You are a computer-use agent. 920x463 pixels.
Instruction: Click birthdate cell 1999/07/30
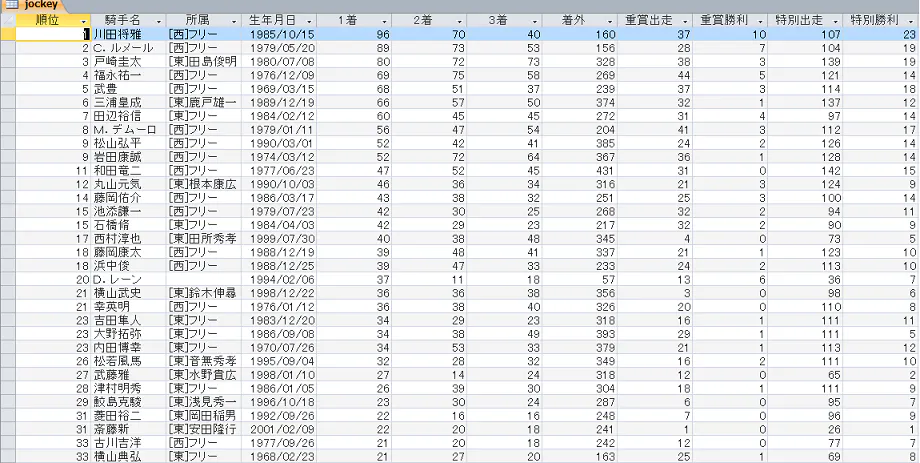click(x=279, y=239)
